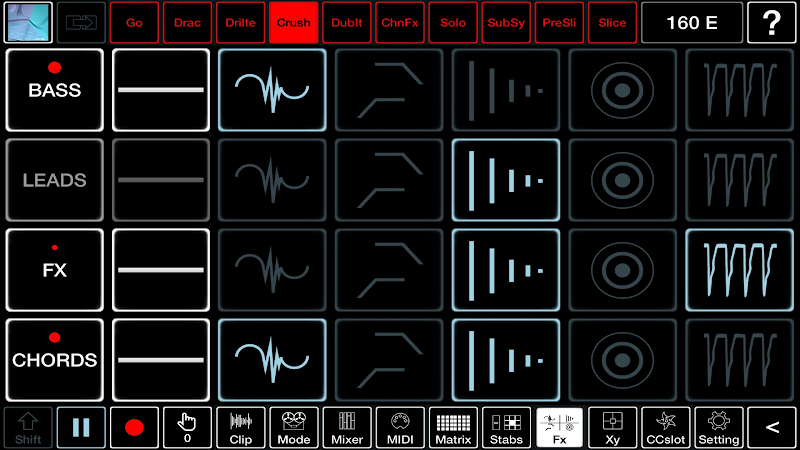Image resolution: width=800 pixels, height=450 pixels.
Task: Open the Mode panel
Action: click(293, 428)
